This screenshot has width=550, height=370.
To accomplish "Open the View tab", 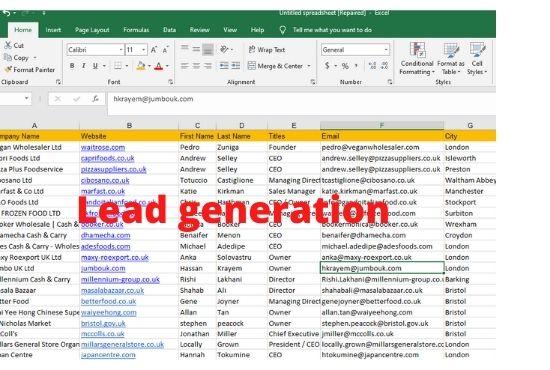I will pos(230,30).
